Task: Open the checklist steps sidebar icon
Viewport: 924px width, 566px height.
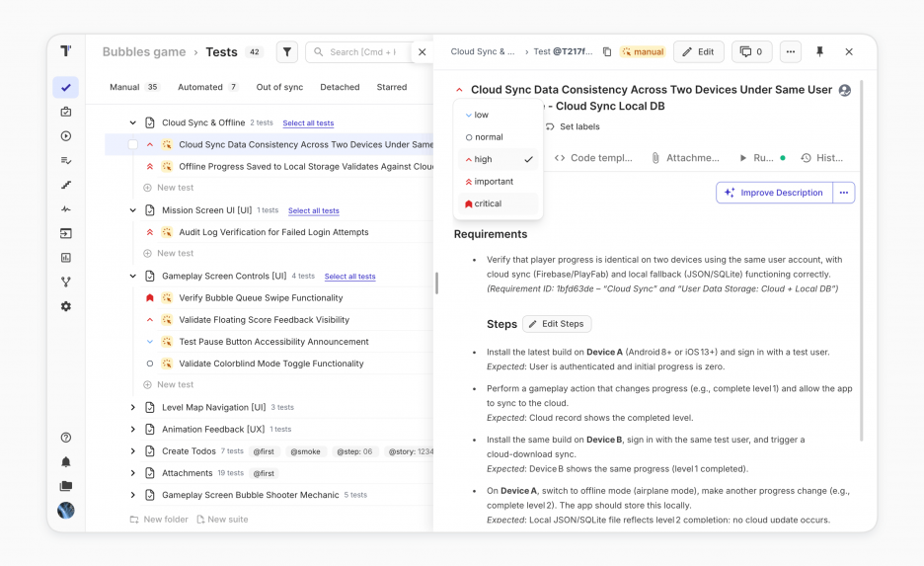Action: (x=66, y=160)
